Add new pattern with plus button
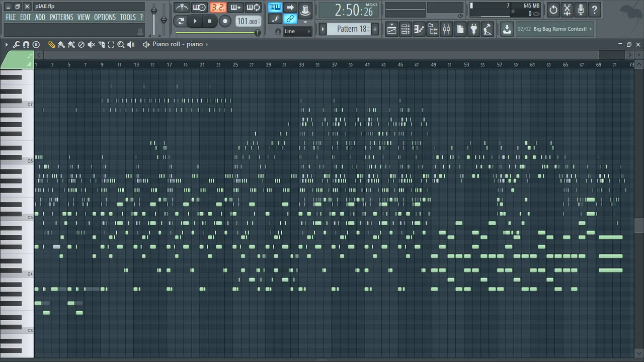 [x=375, y=29]
